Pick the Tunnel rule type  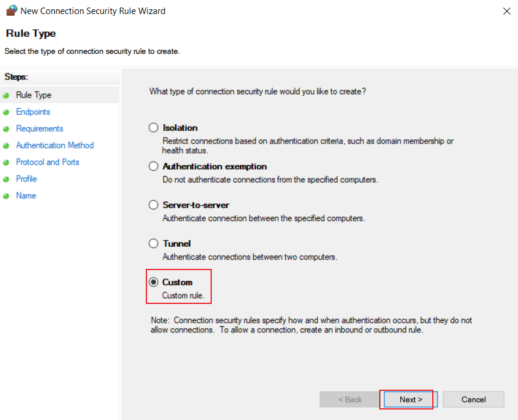tap(153, 243)
